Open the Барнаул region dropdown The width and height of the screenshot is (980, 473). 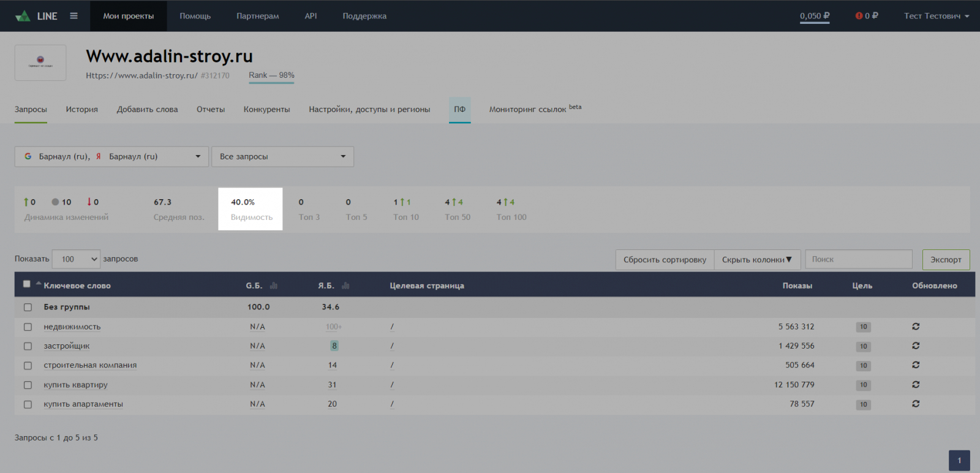tap(111, 156)
